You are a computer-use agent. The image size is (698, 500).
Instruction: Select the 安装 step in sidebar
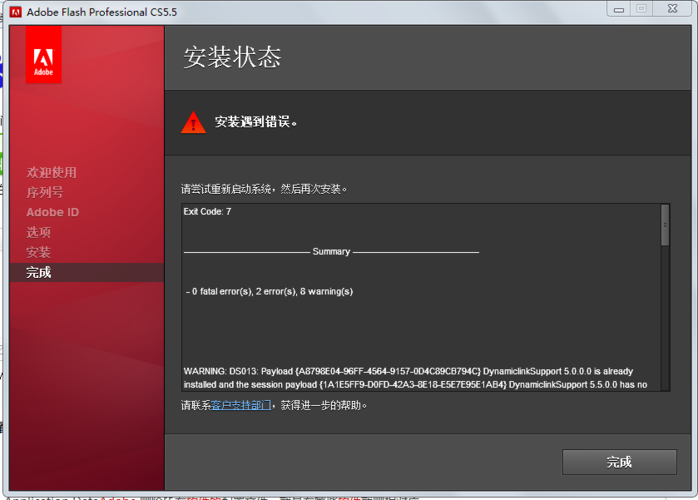pos(39,252)
